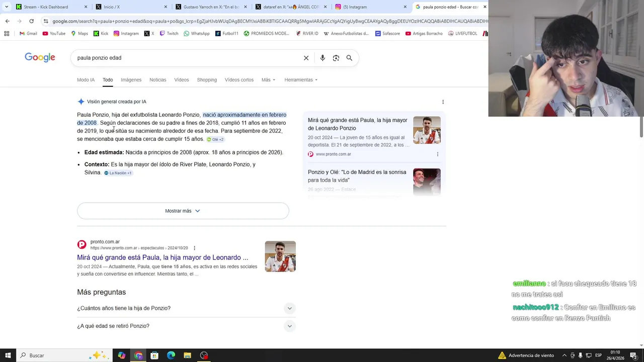Open the Maps bookmark
The width and height of the screenshot is (644, 362).
(79, 34)
